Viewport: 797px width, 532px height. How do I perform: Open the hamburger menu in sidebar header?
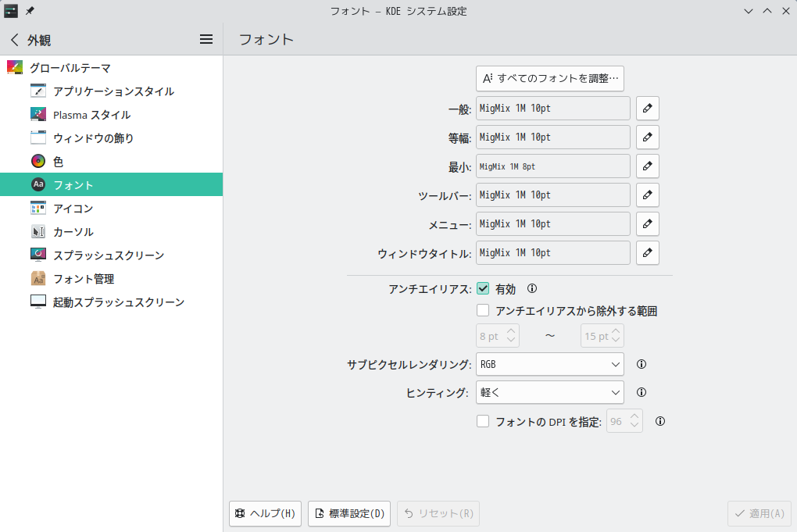click(206, 39)
